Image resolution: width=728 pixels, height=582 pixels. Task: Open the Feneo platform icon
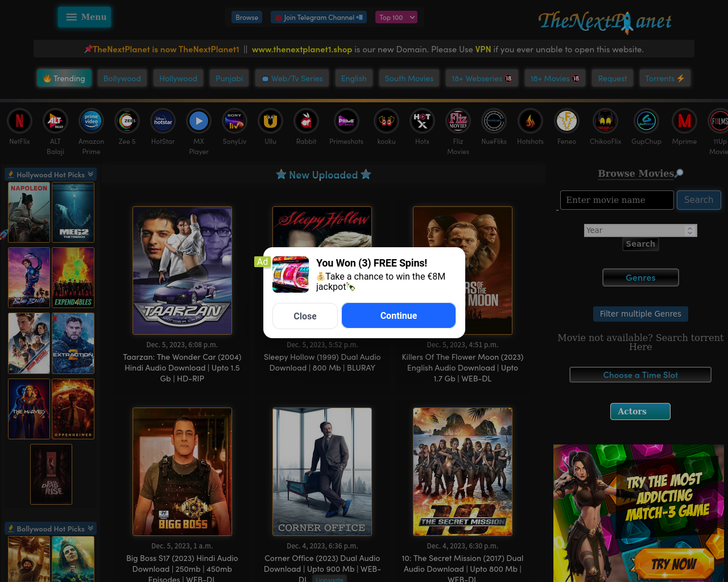566,120
